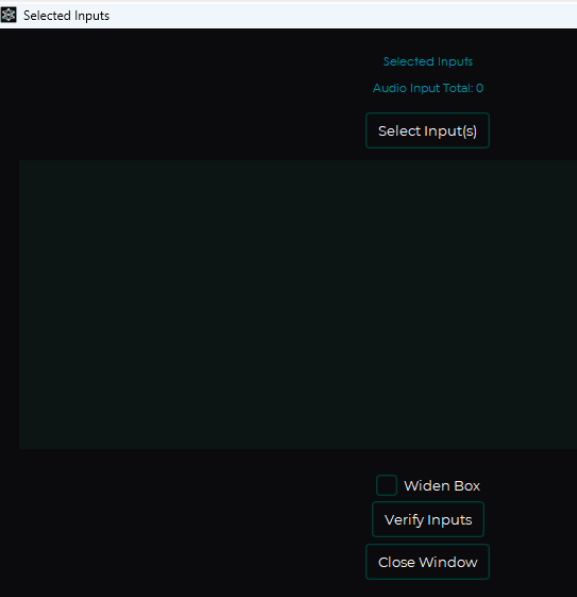The image size is (577, 597).
Task: Click the Verify Inputs button
Action: (x=428, y=519)
